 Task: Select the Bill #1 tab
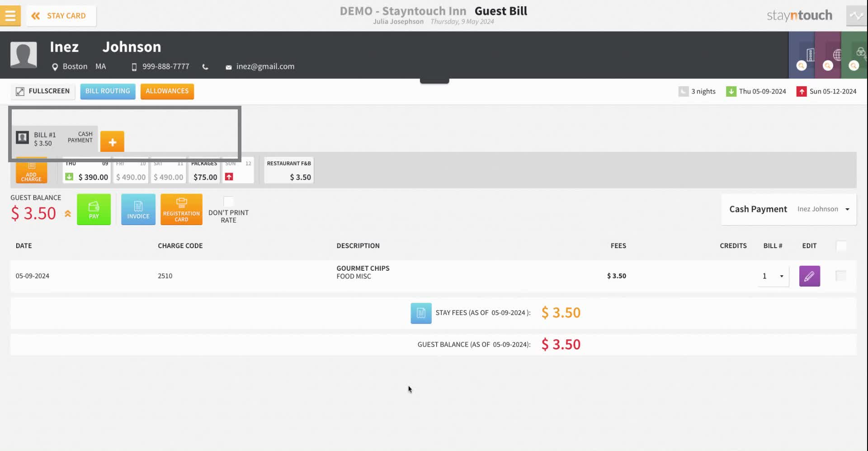point(55,139)
